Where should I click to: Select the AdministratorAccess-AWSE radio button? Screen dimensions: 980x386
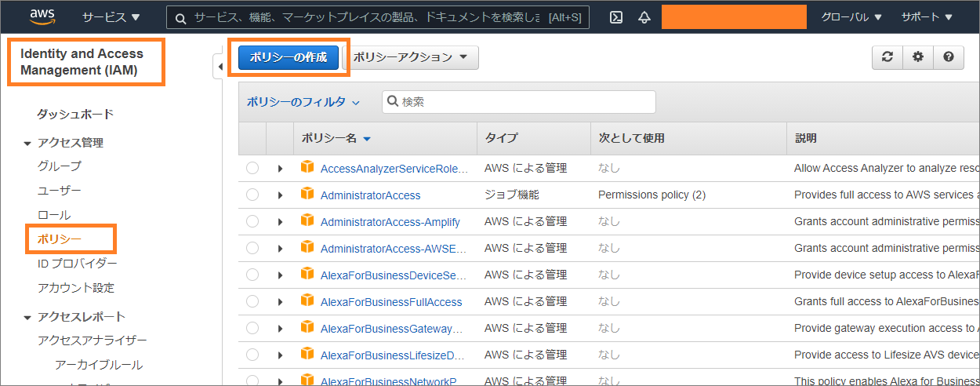click(x=252, y=248)
